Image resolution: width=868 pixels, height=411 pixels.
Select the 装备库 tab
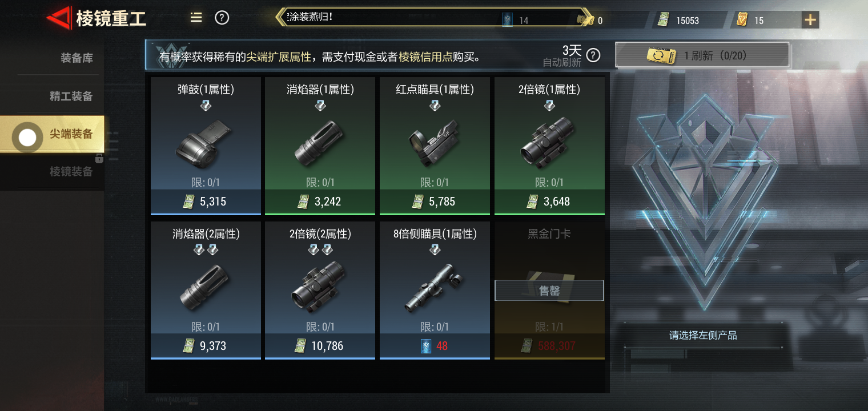(77, 58)
